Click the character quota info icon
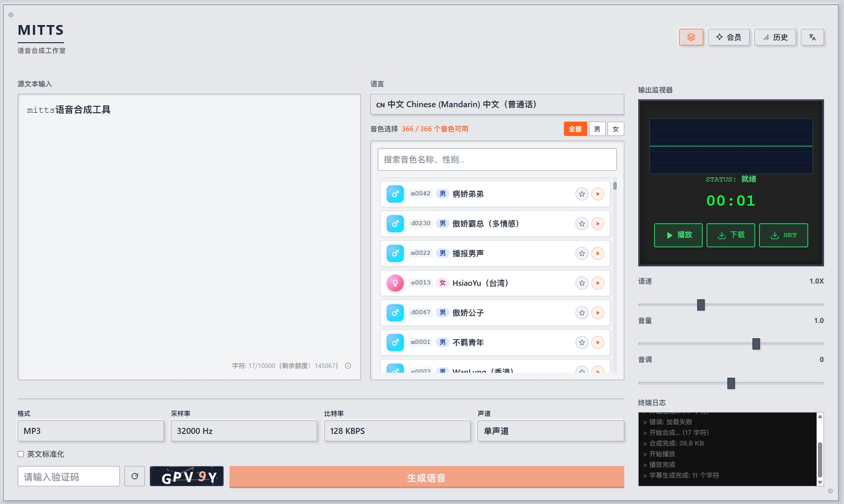The height and width of the screenshot is (504, 844). tap(347, 366)
